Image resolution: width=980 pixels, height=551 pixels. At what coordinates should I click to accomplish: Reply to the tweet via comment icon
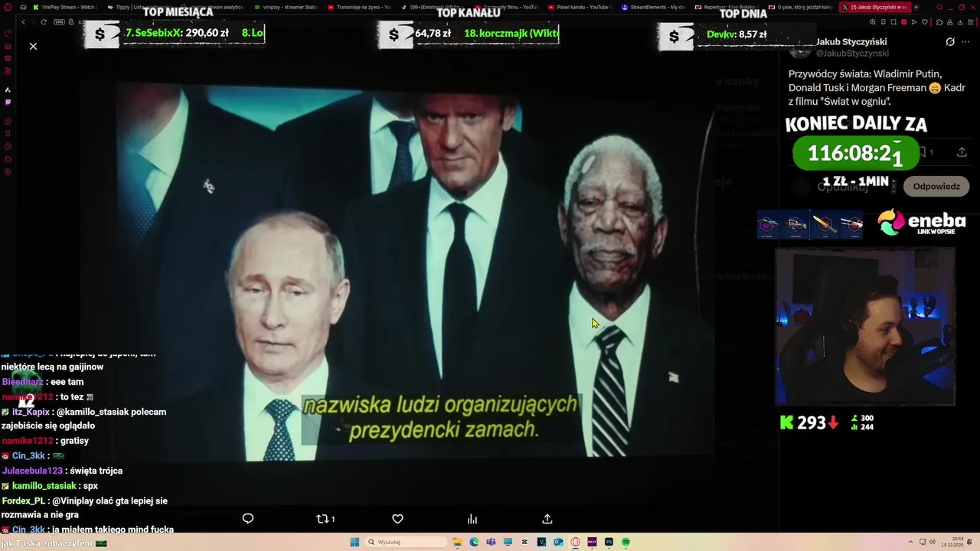click(x=248, y=519)
